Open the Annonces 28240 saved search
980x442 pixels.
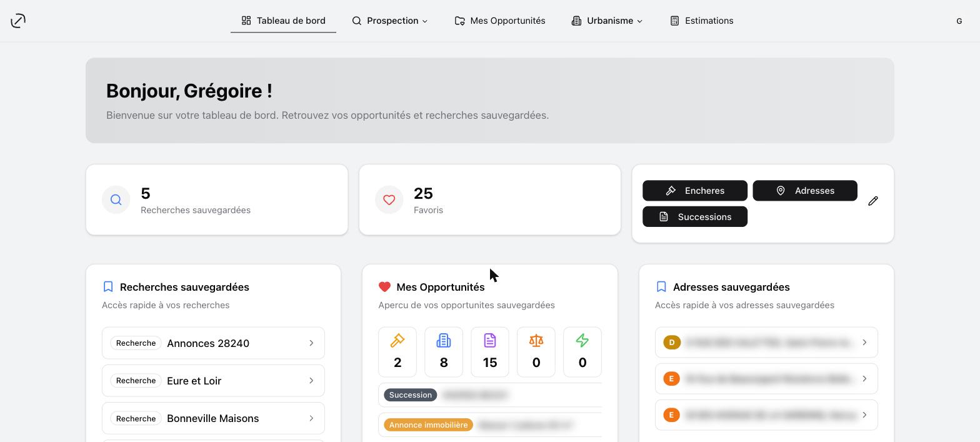click(213, 343)
